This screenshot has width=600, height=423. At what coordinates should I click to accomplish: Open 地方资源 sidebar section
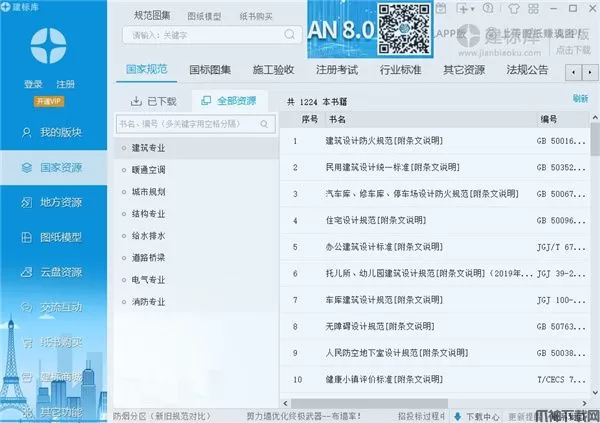53,203
